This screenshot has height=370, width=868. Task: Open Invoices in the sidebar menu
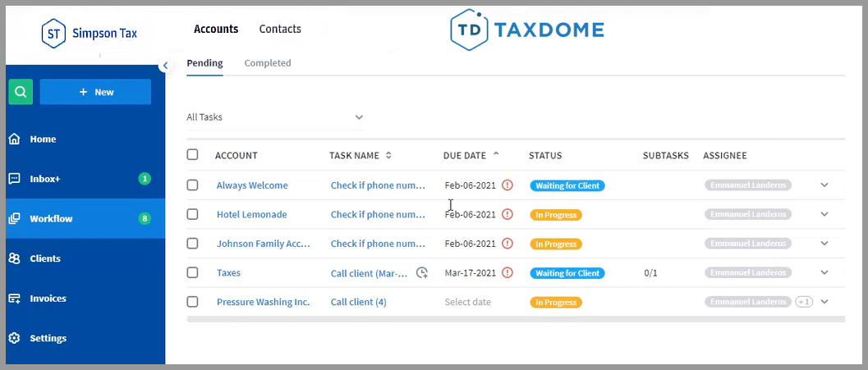85,298
